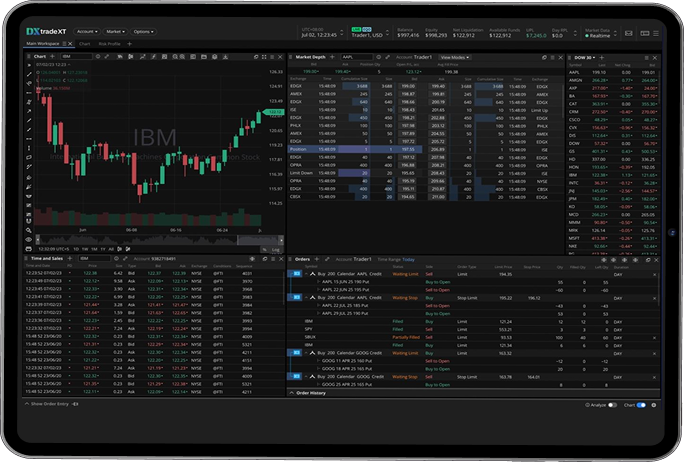Open the Options dropdown menu
684x462 pixels.
[143, 31]
